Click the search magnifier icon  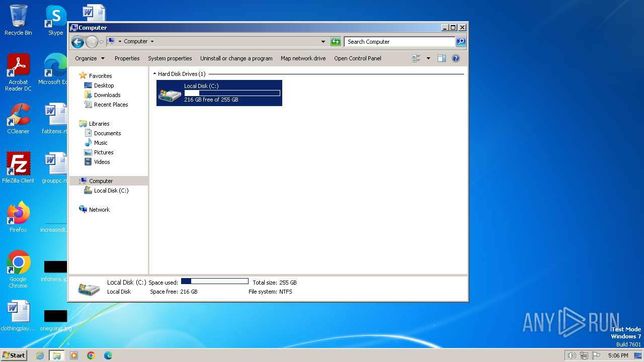click(x=460, y=42)
